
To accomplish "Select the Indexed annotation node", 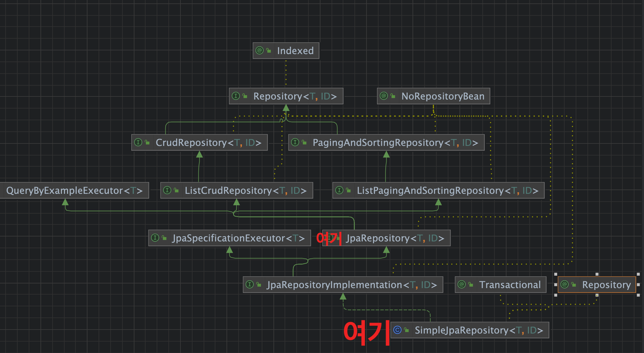I will [295, 51].
